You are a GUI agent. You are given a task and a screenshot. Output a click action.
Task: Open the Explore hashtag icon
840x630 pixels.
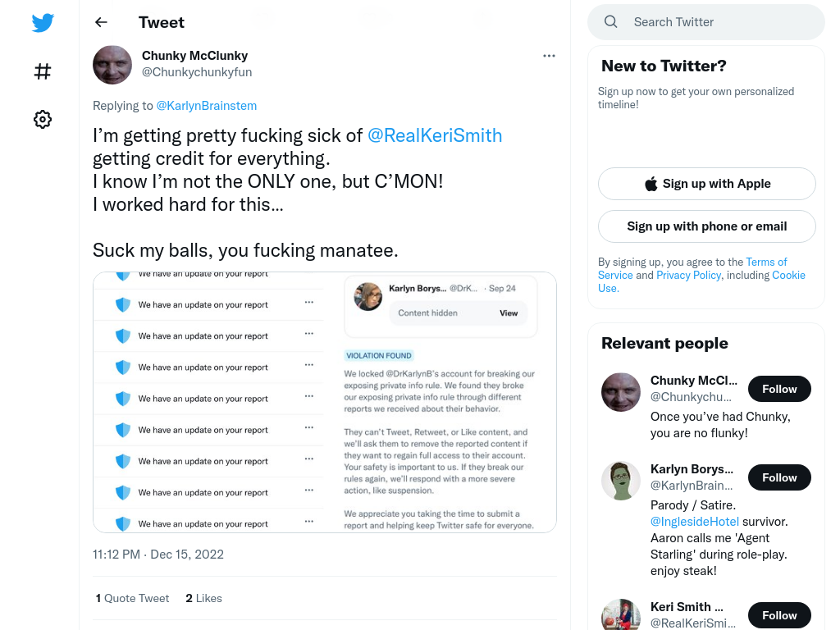(43, 71)
